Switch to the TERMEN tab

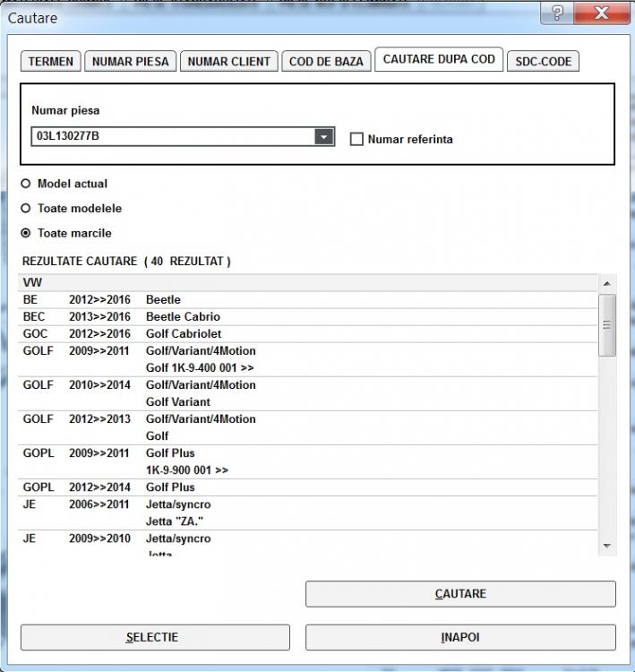tap(51, 62)
